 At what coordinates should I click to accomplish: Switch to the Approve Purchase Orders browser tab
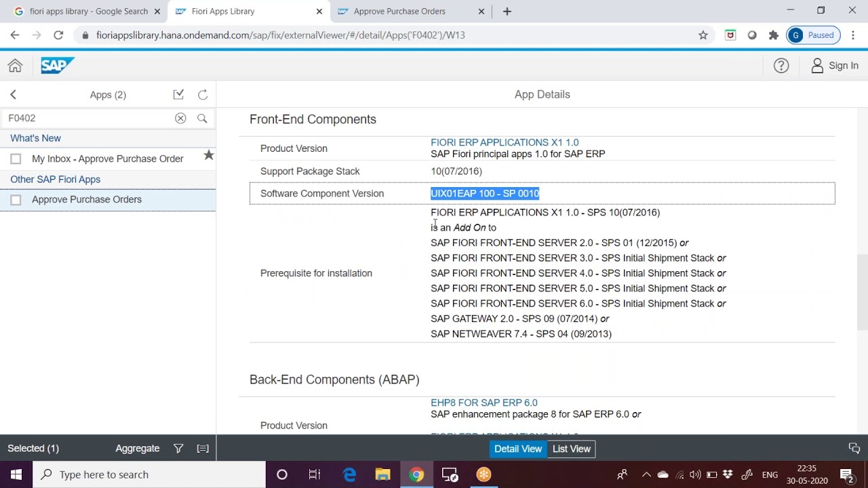(412, 12)
